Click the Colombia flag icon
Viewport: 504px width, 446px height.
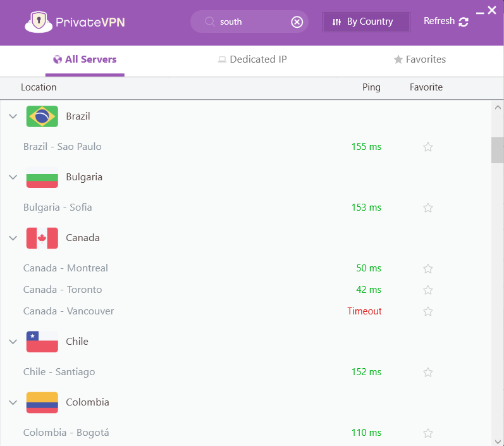coord(42,402)
